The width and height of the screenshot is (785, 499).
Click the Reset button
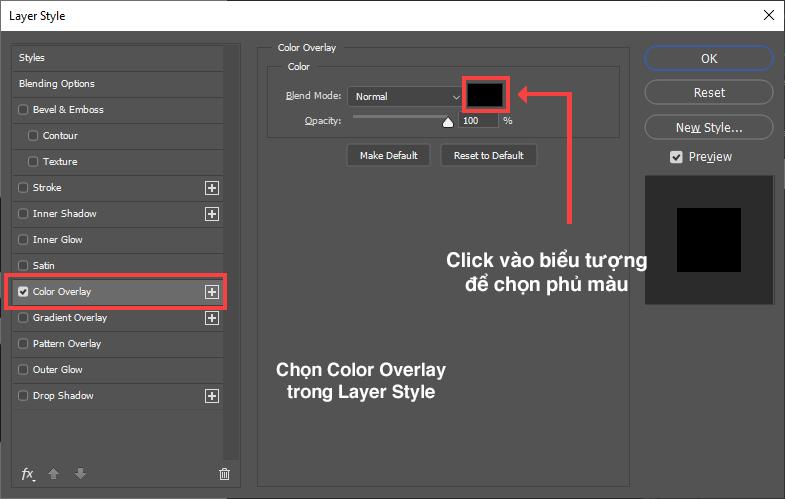point(709,93)
